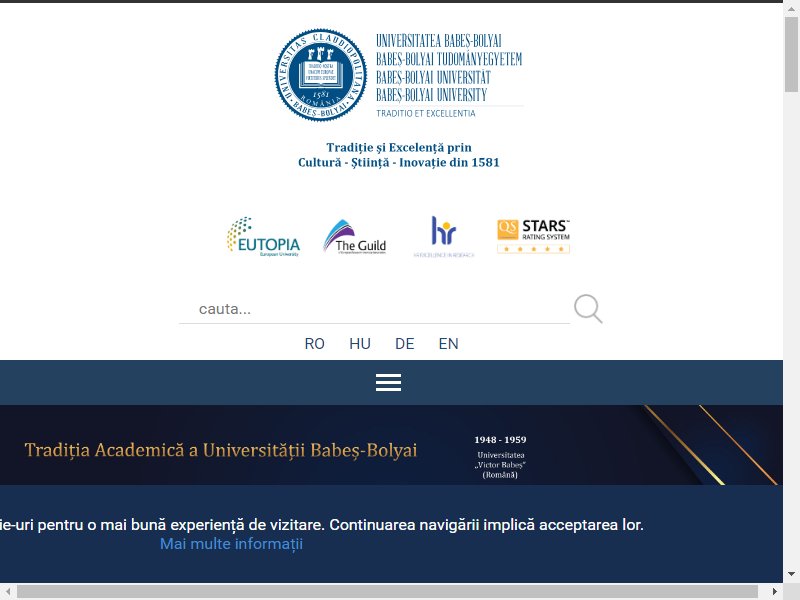Click the vertical scrollbar up arrow
800x600 pixels.
[791, 8]
